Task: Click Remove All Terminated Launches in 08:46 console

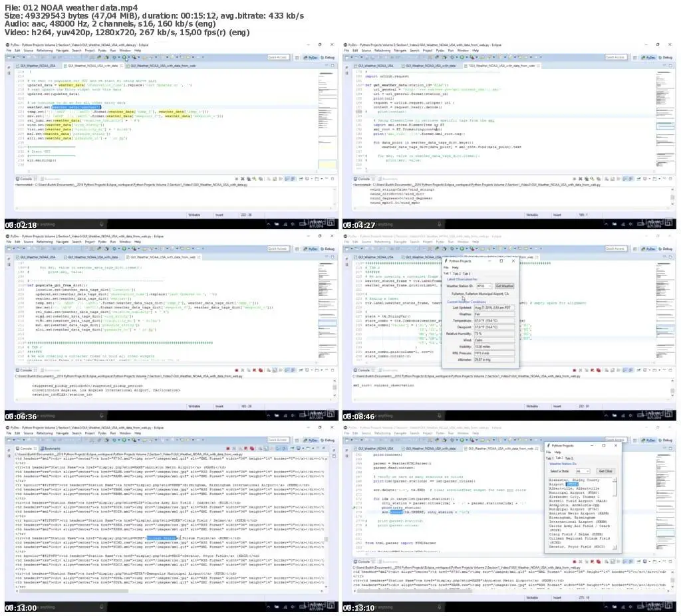Action: [587, 370]
